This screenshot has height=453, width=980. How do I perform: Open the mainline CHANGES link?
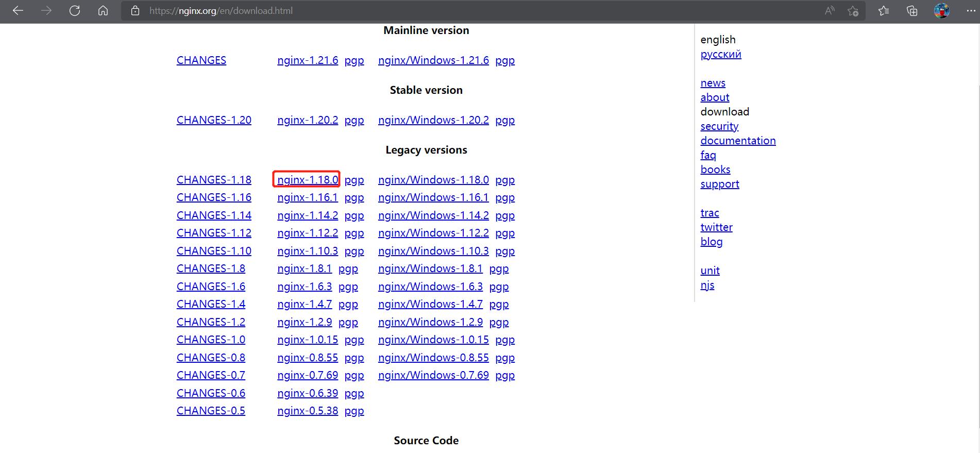pos(201,60)
